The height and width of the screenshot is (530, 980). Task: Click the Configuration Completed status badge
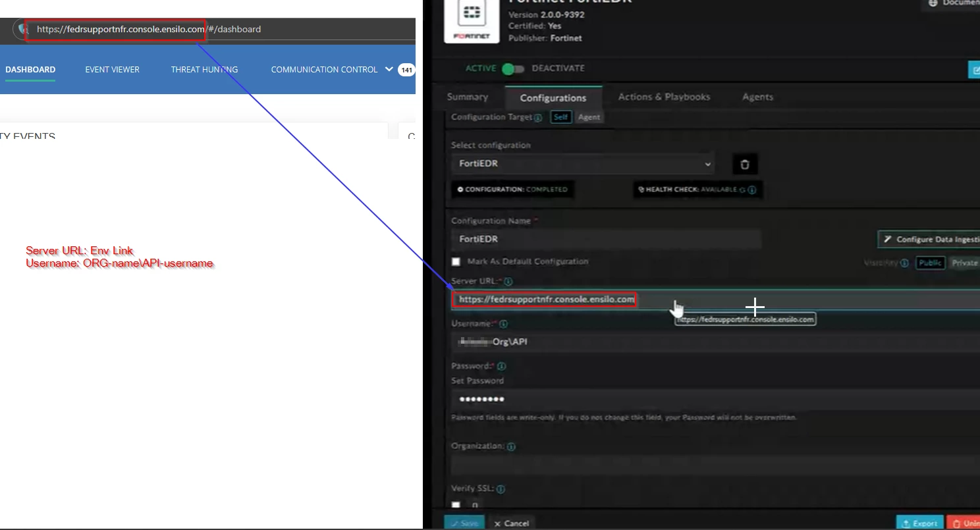click(x=512, y=190)
